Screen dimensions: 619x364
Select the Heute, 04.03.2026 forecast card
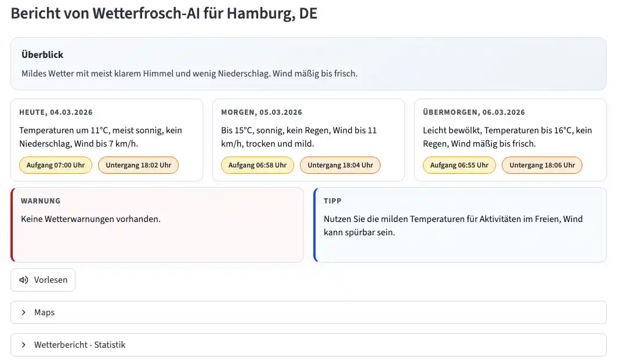click(x=107, y=136)
